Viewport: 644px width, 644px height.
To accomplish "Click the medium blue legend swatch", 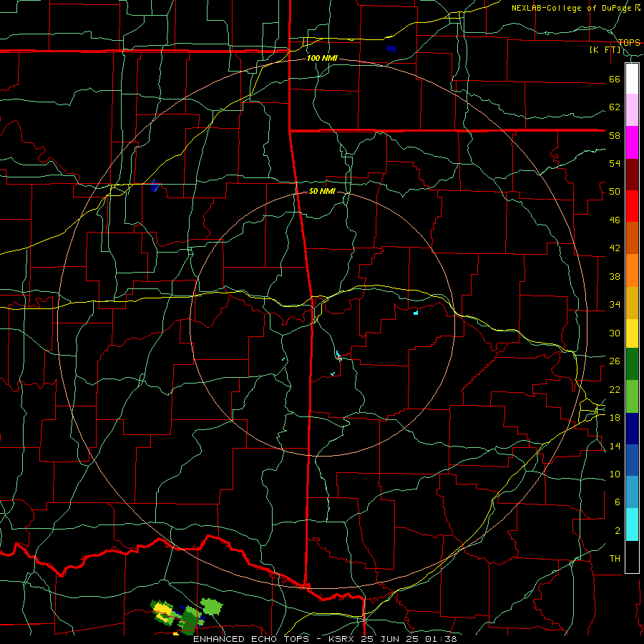I will (x=632, y=460).
